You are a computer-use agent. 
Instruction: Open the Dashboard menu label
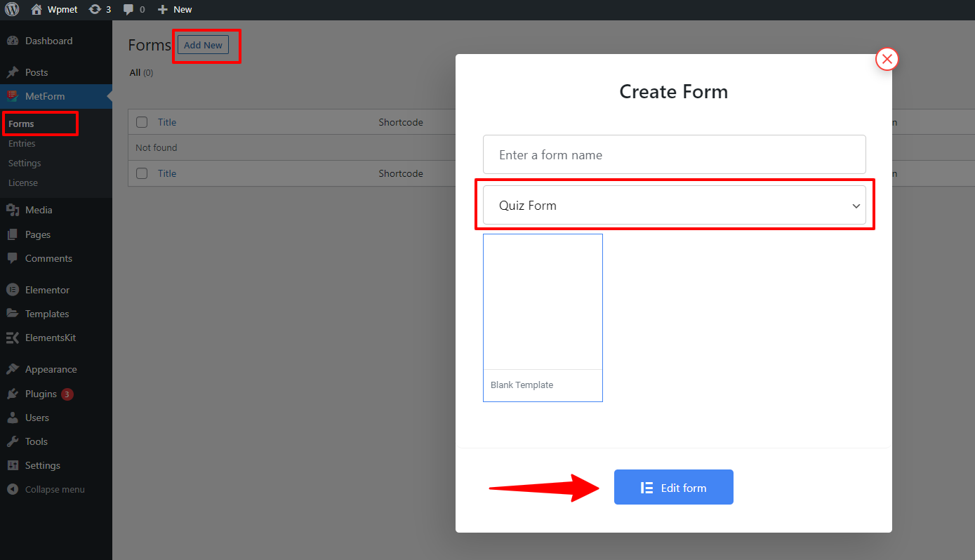click(x=48, y=41)
